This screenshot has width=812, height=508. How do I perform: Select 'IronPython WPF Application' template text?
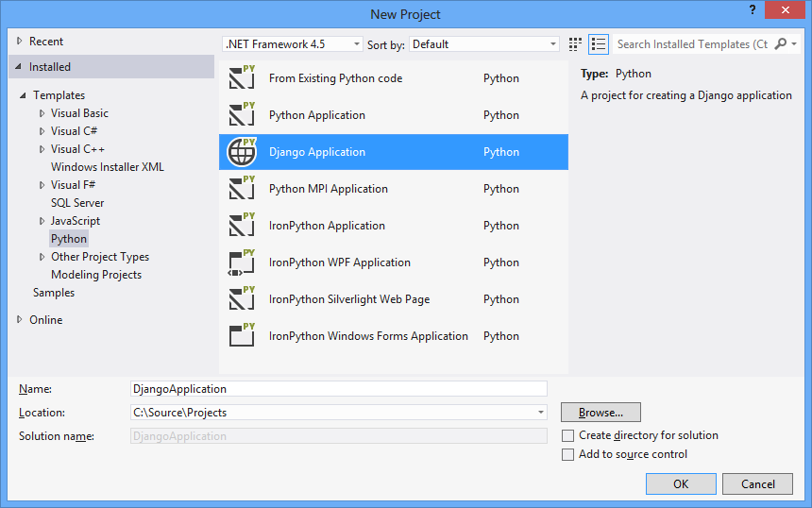click(x=340, y=262)
